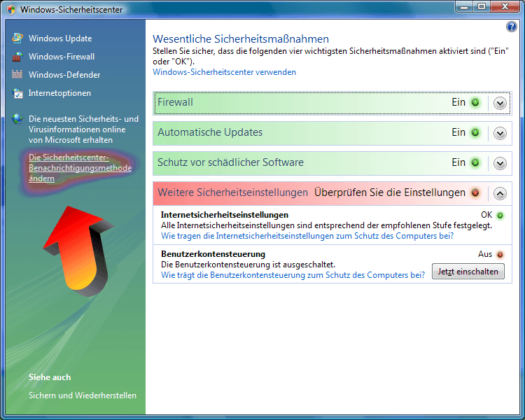Click Windows-Sicherheitscenter verwenden link

click(x=224, y=72)
